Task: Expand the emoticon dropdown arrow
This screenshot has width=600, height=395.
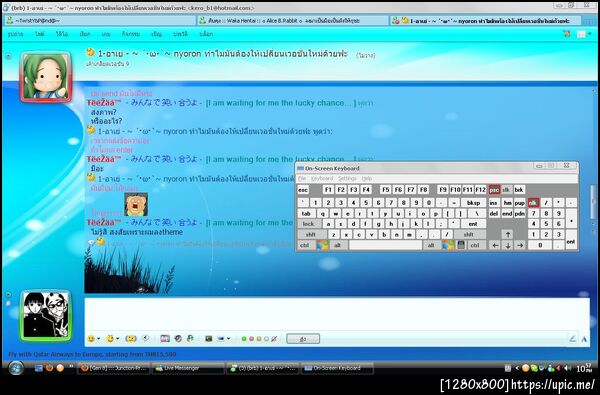Action: (98, 339)
